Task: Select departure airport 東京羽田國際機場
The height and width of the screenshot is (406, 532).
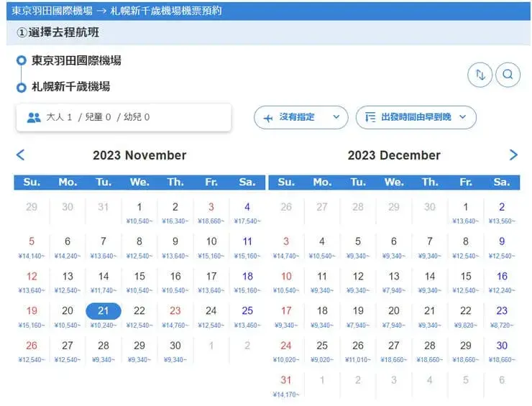Action: click(76, 60)
